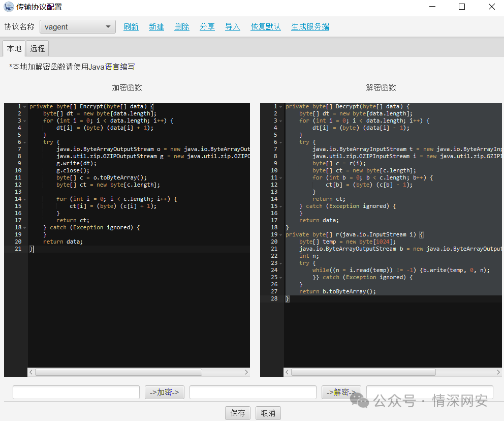Collapse the for loop fold at Encrypt line 3
The height and width of the screenshot is (421, 504).
[25, 121]
